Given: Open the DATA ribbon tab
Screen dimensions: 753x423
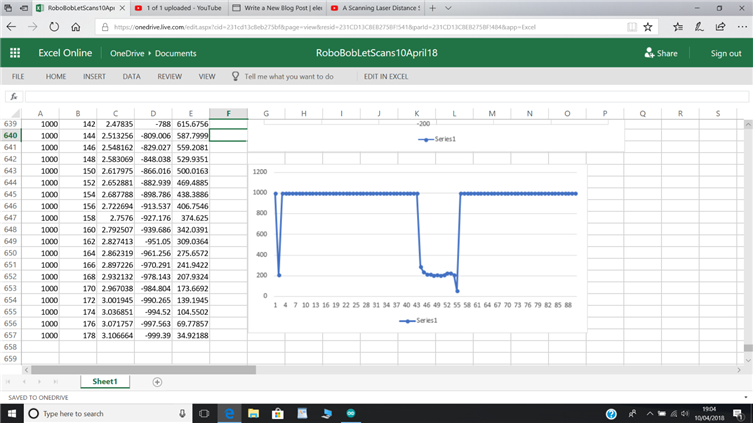Looking at the screenshot, I should (x=131, y=76).
